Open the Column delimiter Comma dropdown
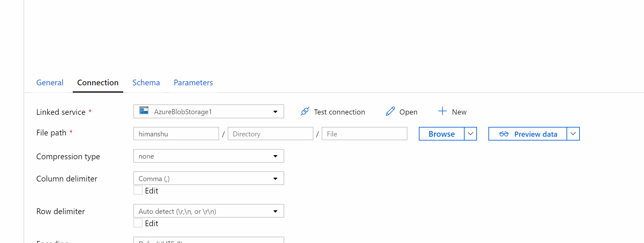Viewport: 644px width, 243px height. pos(209,178)
